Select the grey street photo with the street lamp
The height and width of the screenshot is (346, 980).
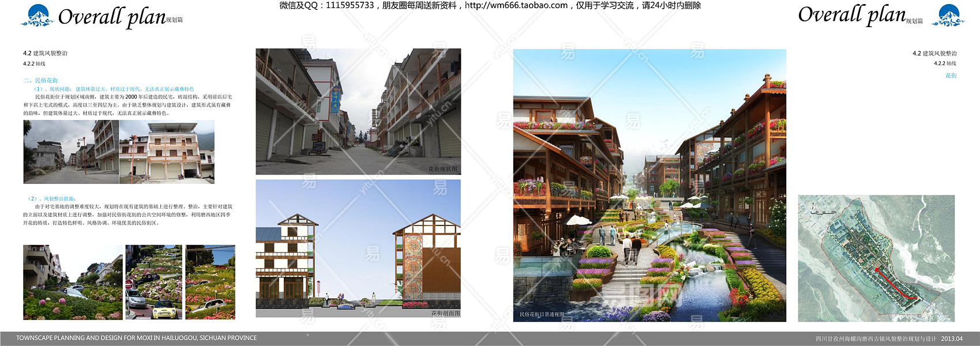coord(71,152)
